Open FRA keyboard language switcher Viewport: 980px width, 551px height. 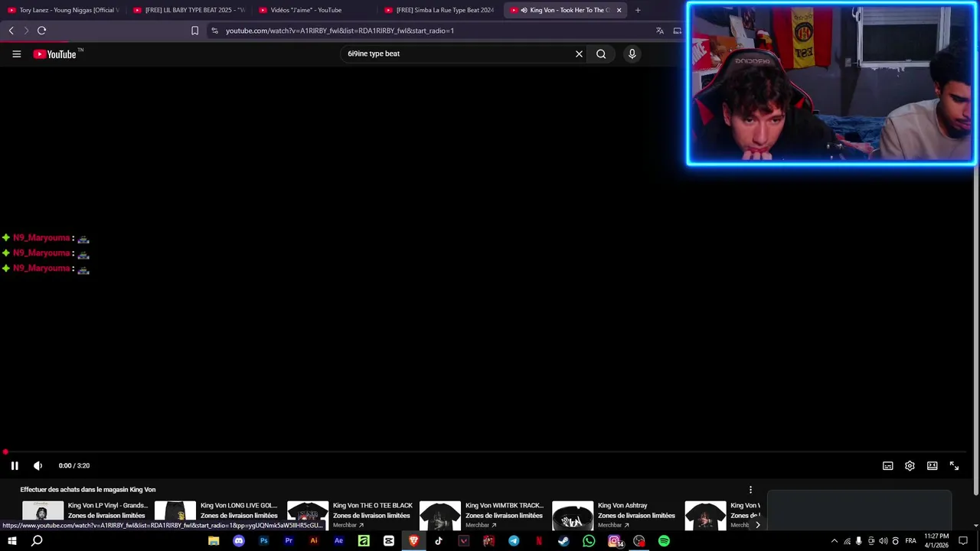(910, 541)
